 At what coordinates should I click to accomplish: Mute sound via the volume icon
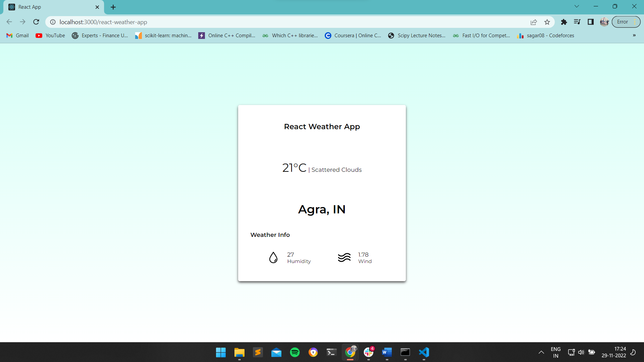pyautogui.click(x=581, y=352)
